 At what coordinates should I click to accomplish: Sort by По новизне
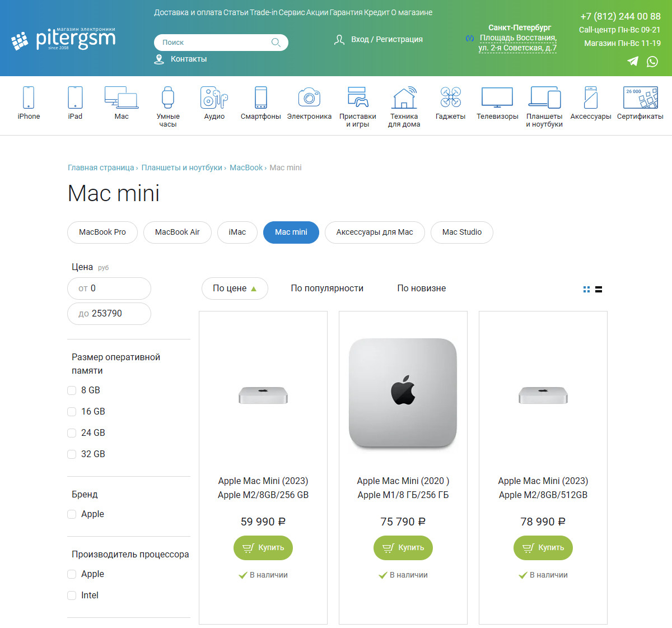422,289
